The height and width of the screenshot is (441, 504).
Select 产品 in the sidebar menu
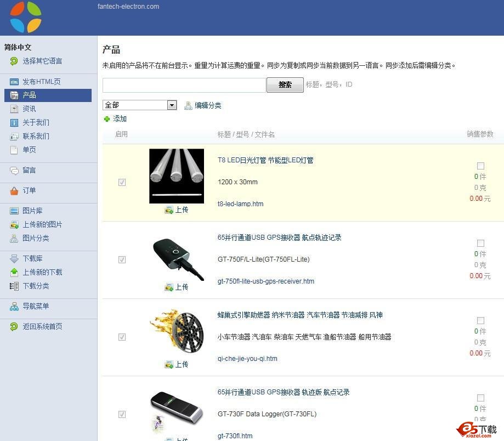tap(48, 95)
